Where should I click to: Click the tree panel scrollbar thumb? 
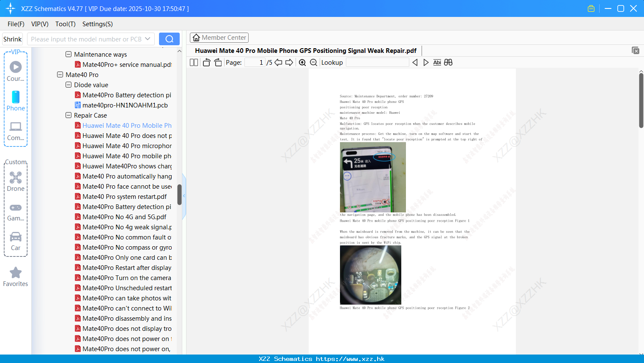coord(179,195)
